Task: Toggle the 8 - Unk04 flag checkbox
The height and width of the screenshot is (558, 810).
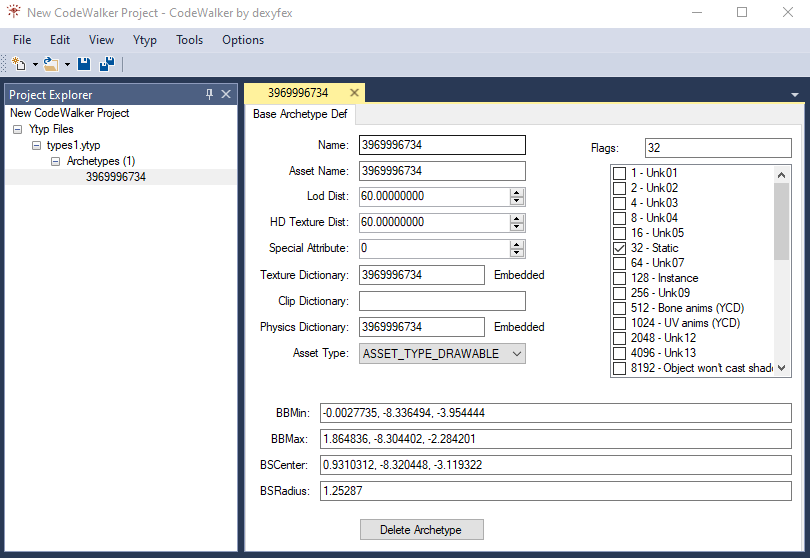Action: [x=619, y=218]
